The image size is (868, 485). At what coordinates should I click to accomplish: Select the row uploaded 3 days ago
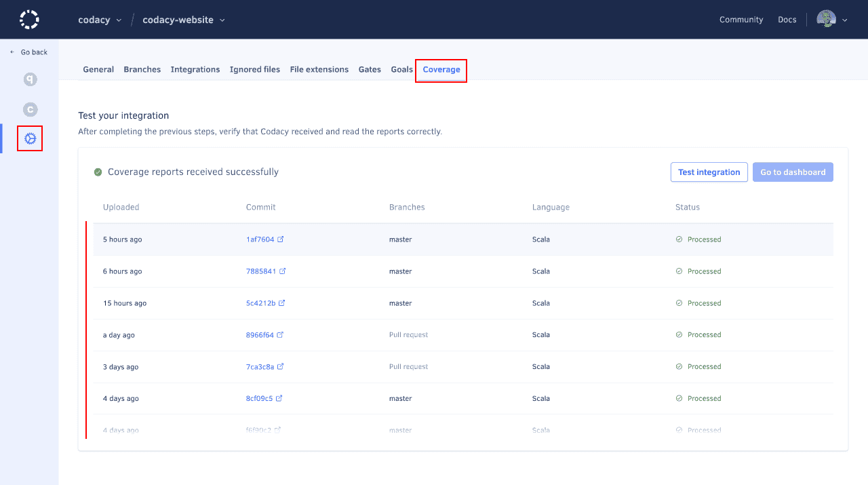click(462, 367)
